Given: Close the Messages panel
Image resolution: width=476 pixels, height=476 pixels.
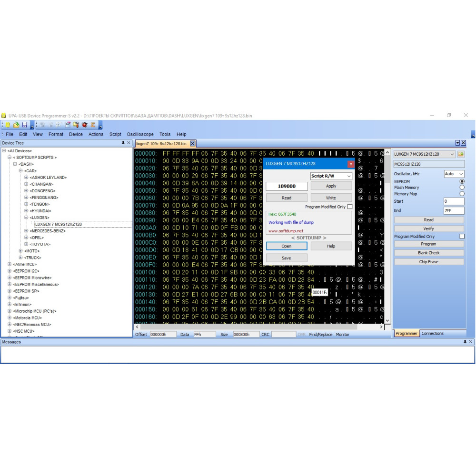Looking at the screenshot, I should (x=471, y=341).
